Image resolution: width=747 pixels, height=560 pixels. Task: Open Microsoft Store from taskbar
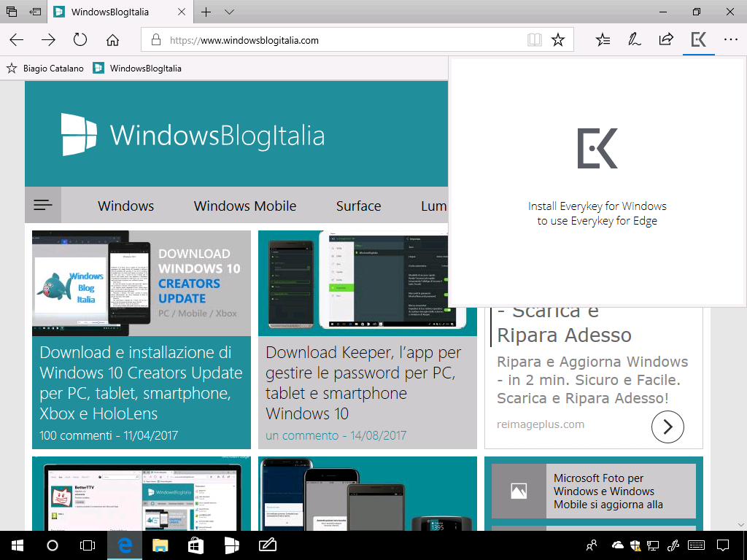click(x=196, y=545)
